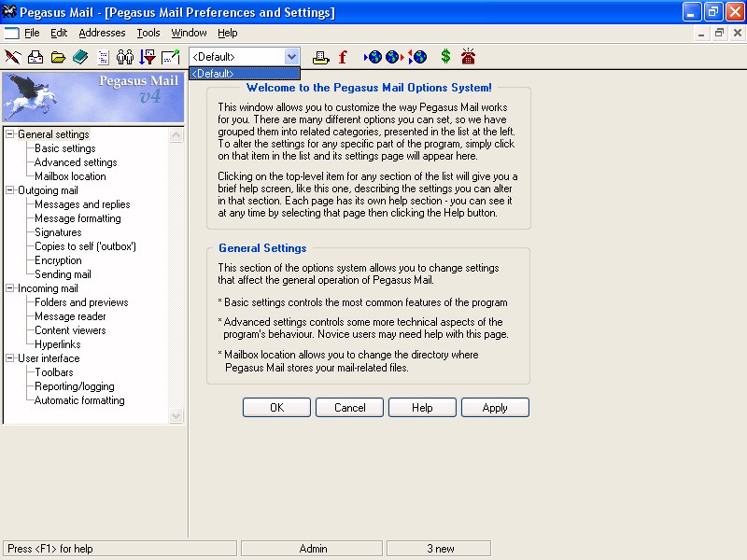Select Advanced settings in the tree
The image size is (747, 560).
pyautogui.click(x=76, y=162)
